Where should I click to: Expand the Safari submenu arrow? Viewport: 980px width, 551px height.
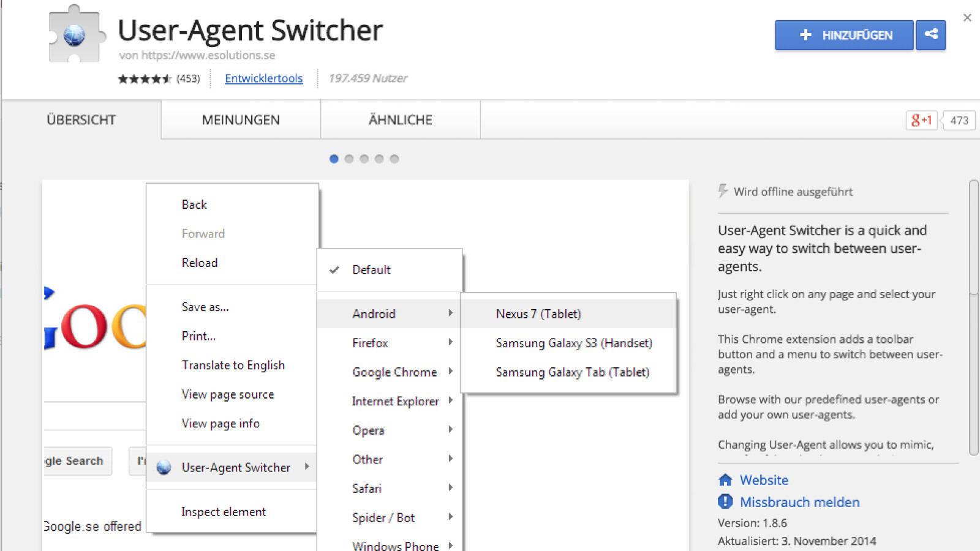[450, 487]
